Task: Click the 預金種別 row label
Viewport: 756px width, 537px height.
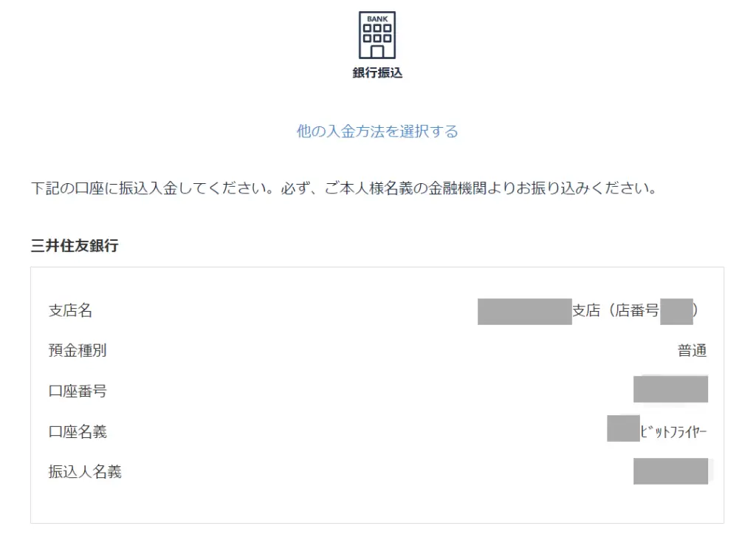Action: tap(78, 350)
